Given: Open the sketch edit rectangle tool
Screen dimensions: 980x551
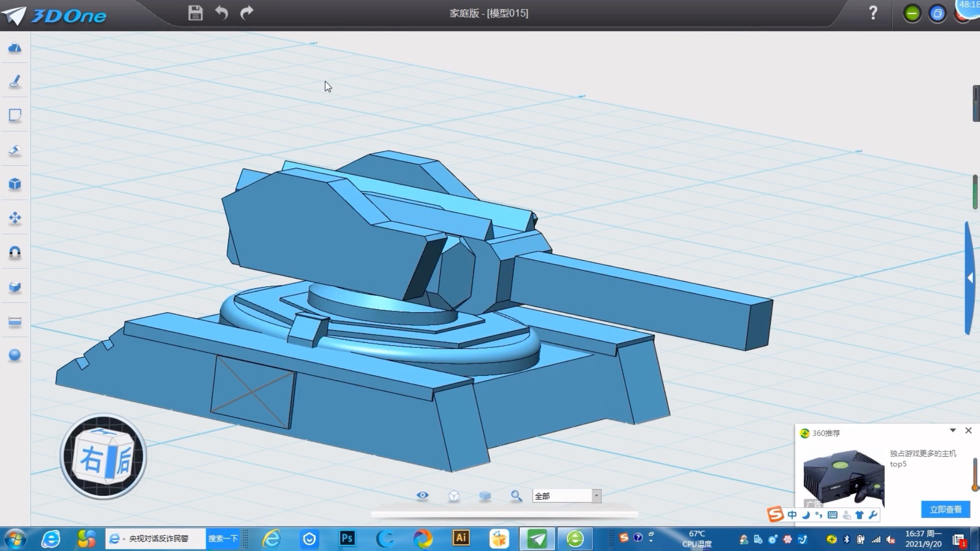Looking at the screenshot, I should pos(15,115).
